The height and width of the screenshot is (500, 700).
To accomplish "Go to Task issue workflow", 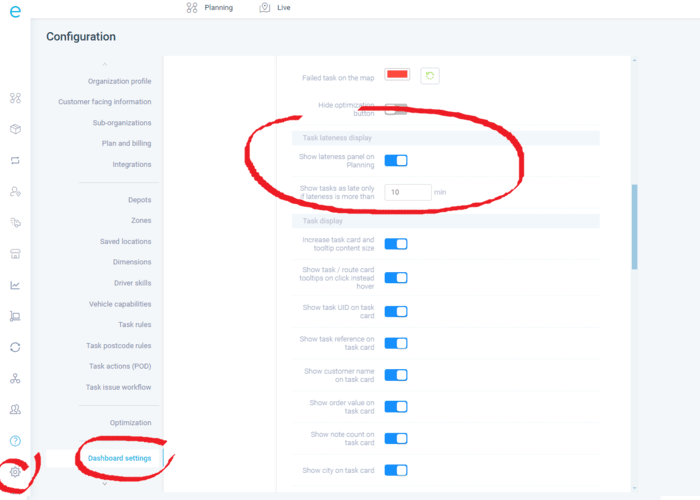I will 118,387.
